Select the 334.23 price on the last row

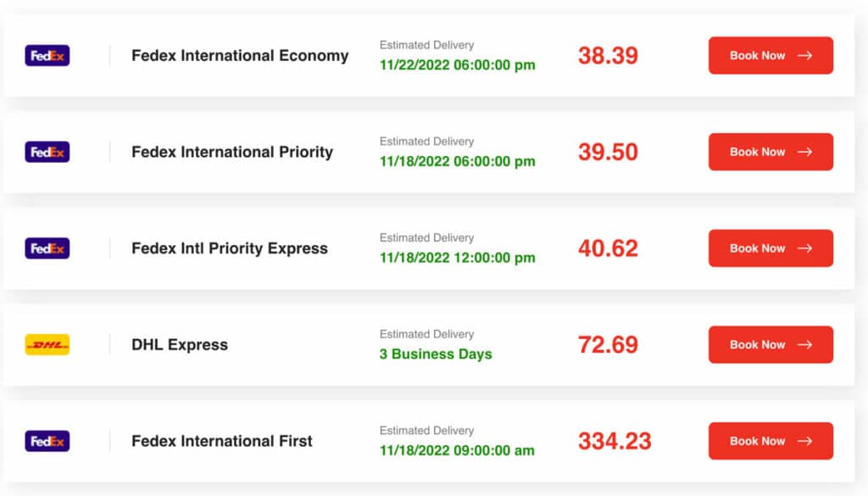(616, 441)
